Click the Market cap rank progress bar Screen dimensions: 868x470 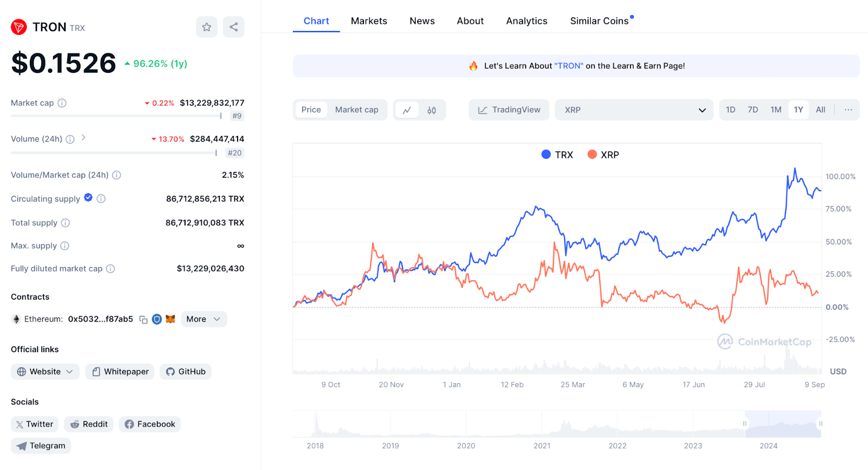click(117, 116)
